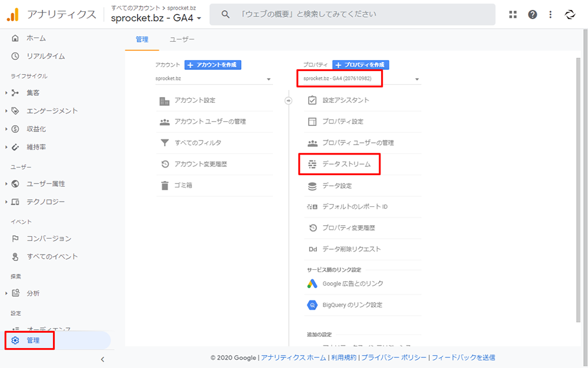Image resolution: width=588 pixels, height=368 pixels.
Task: Expand the テクノロジー sidebar section
Action: [x=6, y=202]
